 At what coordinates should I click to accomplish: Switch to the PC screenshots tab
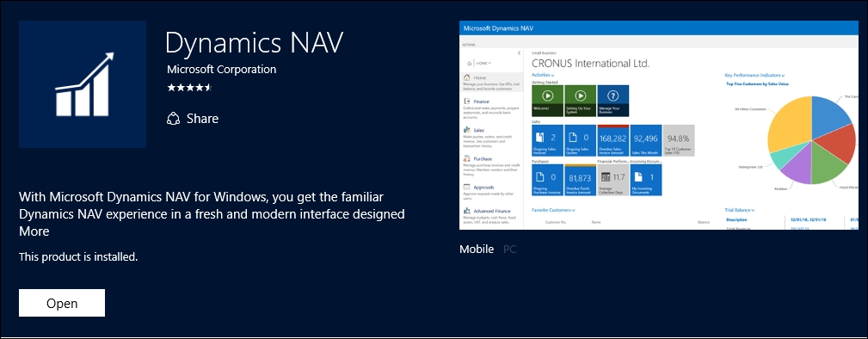(x=510, y=250)
